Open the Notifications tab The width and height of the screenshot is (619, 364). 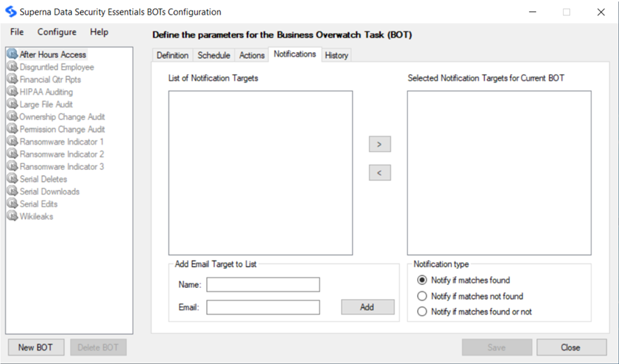pyautogui.click(x=295, y=54)
